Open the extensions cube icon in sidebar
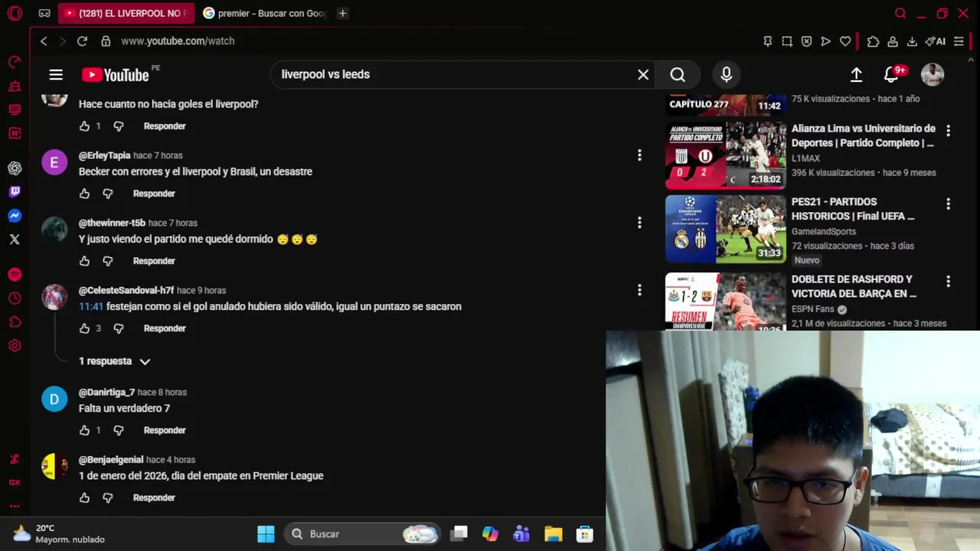 tap(15, 322)
